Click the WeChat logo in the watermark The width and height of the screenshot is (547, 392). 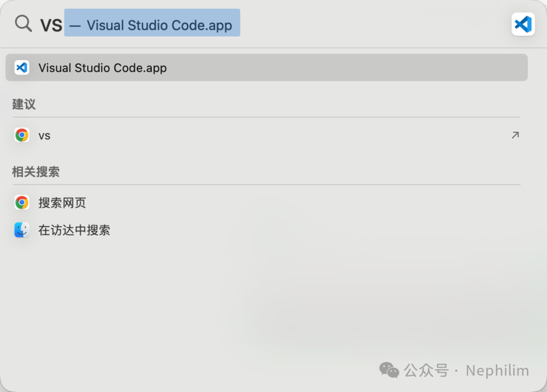click(x=389, y=370)
